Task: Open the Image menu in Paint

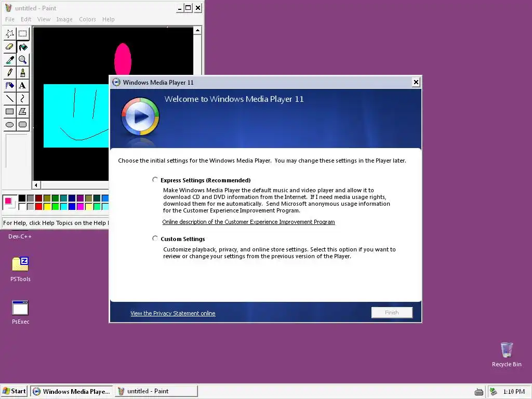Action: tap(64, 19)
